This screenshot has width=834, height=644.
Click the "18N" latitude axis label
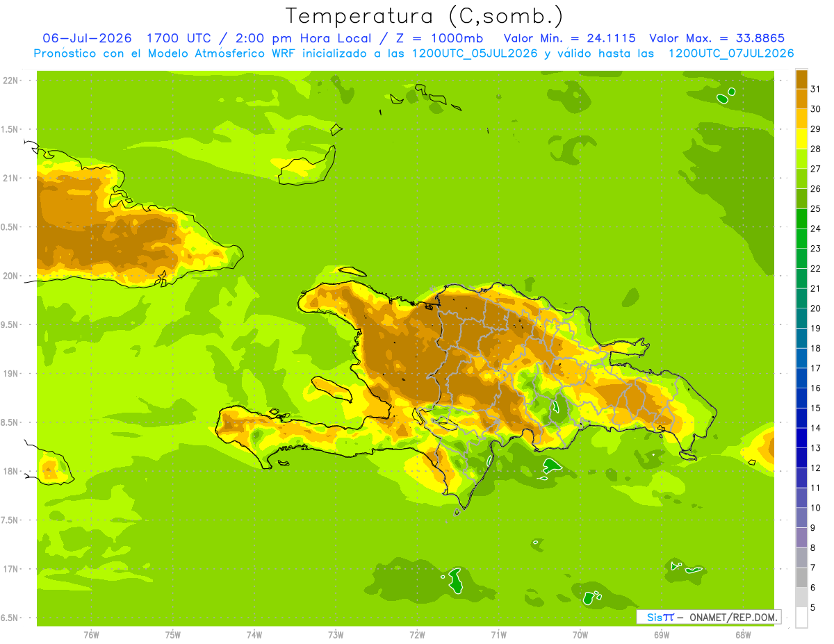(x=11, y=472)
